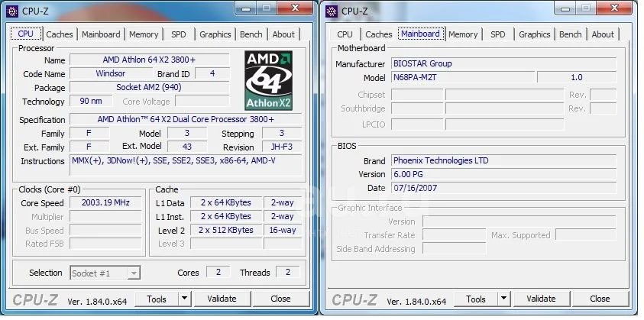644x320 pixels.
Task: Click Validate button in left window
Action: pyautogui.click(x=222, y=299)
